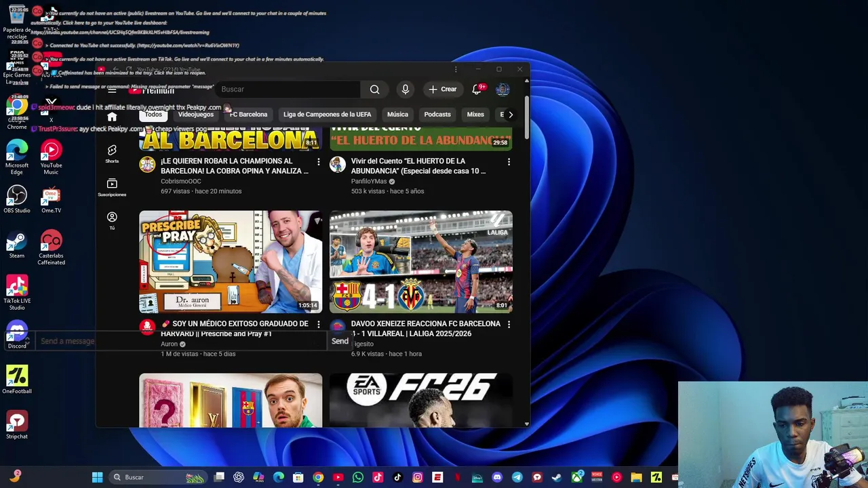
Task: Play the Prescribe and Pray video thumbnail
Action: point(231,262)
